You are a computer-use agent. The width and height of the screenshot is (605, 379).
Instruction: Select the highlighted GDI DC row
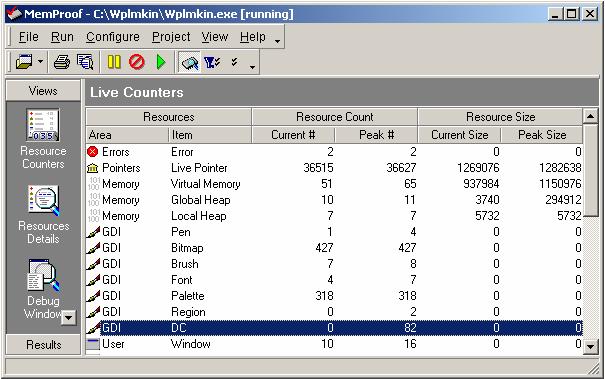click(x=334, y=328)
